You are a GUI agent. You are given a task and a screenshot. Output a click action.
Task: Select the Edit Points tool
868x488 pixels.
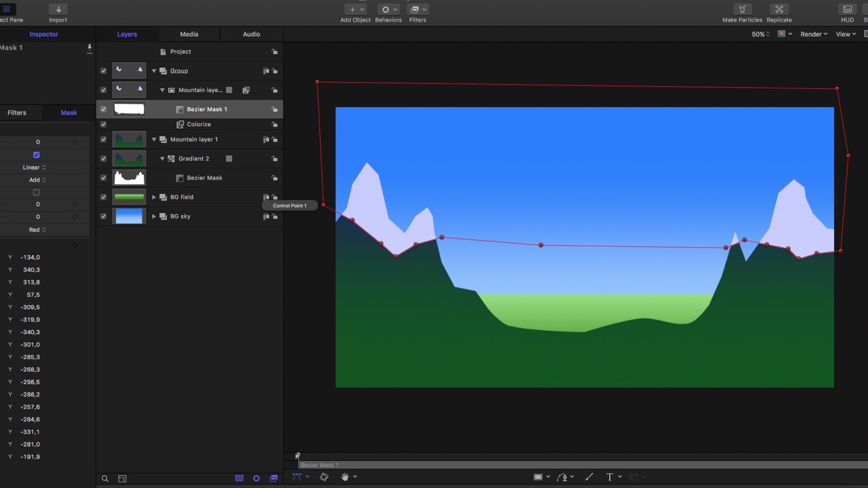297,477
